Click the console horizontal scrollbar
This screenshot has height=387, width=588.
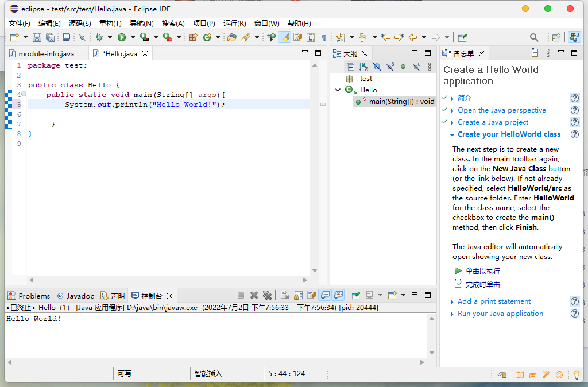pyautogui.click(x=216, y=362)
